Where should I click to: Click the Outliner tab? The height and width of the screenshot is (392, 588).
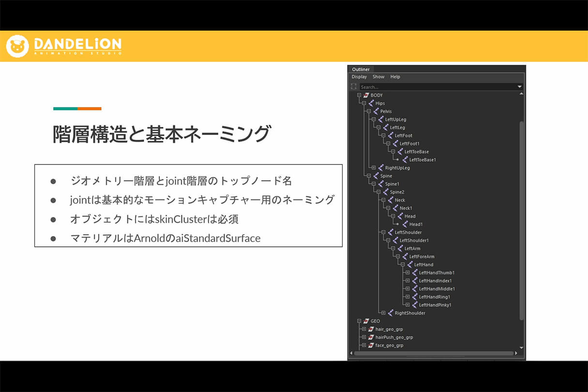click(360, 69)
